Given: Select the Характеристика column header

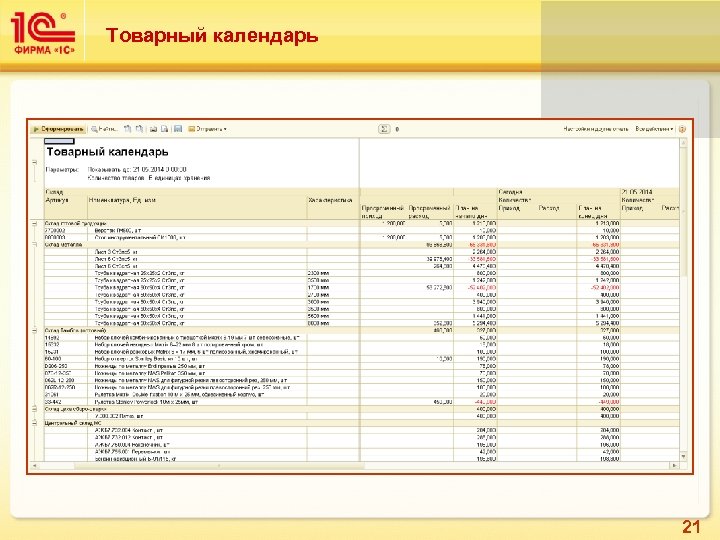Looking at the screenshot, I should point(331,200).
